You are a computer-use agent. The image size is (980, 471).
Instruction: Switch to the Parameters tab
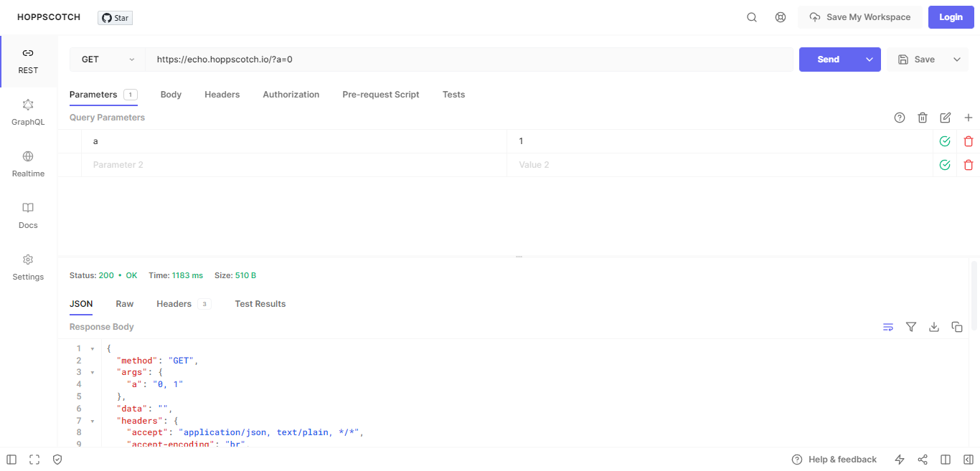pos(103,95)
